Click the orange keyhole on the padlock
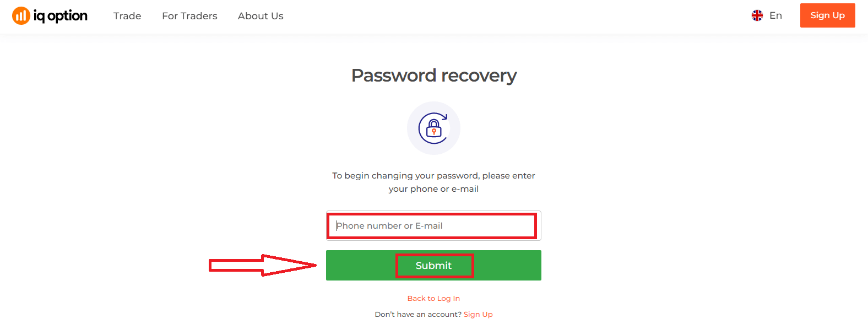This screenshot has height=329, width=868. click(434, 132)
